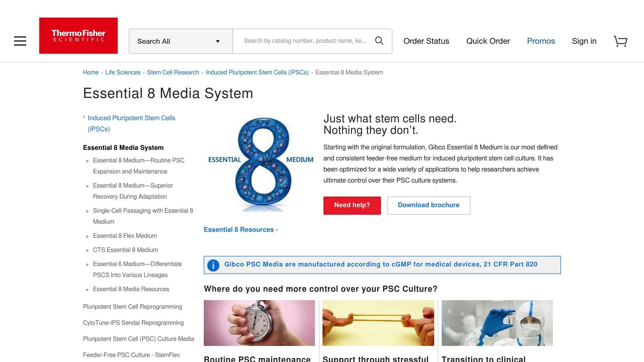Open CTS Essential 8 Medium sidebar item

(x=125, y=250)
